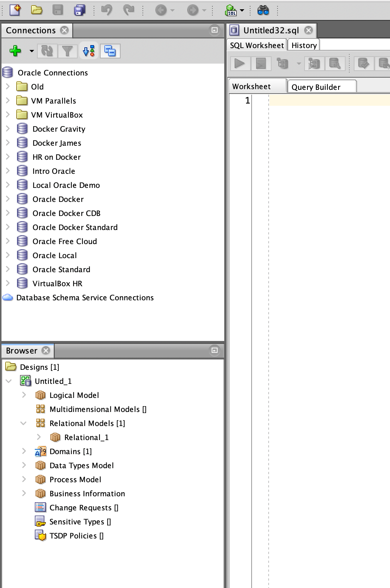Click the Open folder toolbar icon
390x588 pixels.
coord(36,10)
